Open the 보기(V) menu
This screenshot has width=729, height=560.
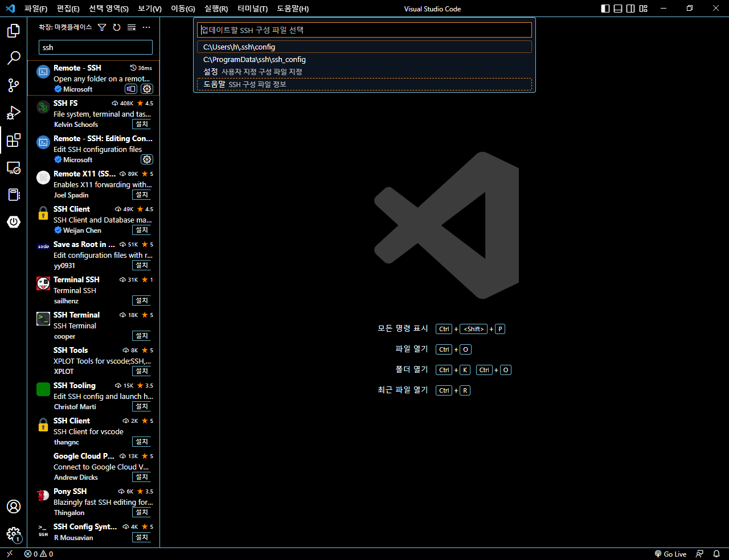(x=150, y=9)
